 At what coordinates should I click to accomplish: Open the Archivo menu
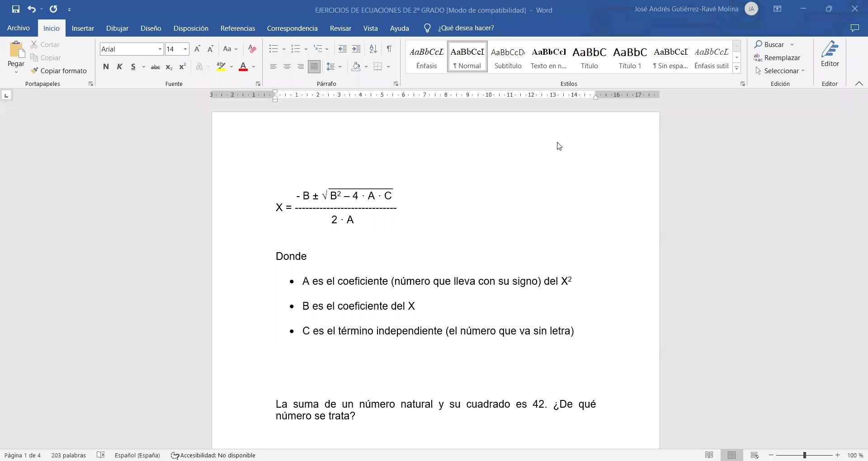(19, 28)
